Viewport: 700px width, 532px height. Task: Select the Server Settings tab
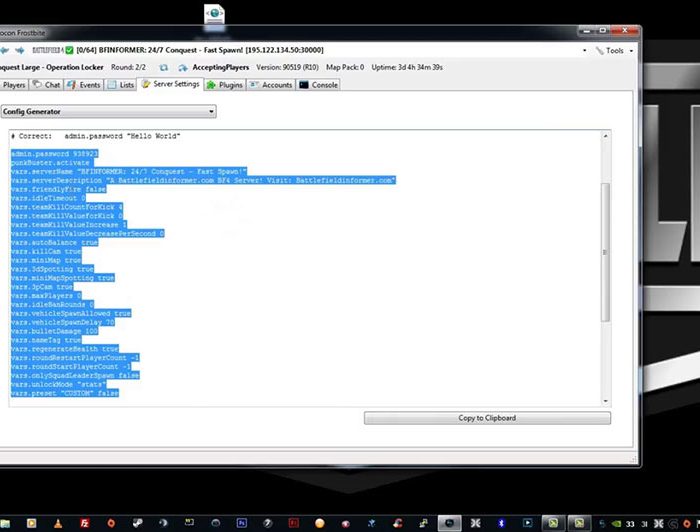pos(170,84)
